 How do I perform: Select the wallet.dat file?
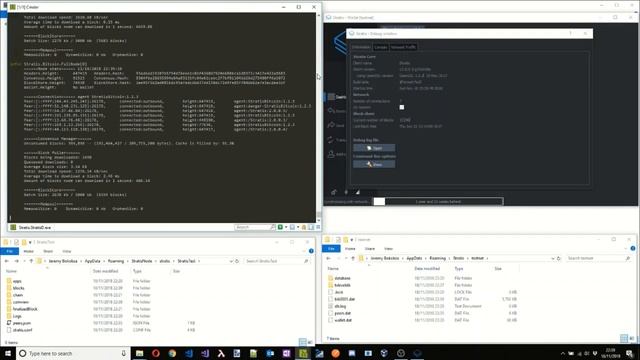tap(342, 320)
